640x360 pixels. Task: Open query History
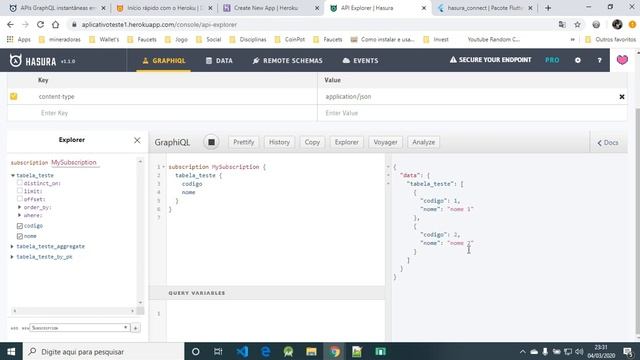click(279, 142)
